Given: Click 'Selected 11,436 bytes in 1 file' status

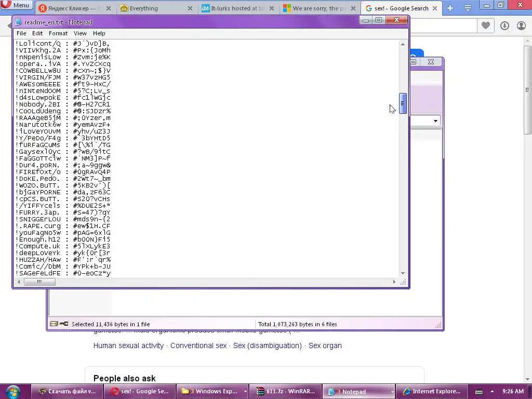Looking at the screenshot, I should tap(111, 324).
